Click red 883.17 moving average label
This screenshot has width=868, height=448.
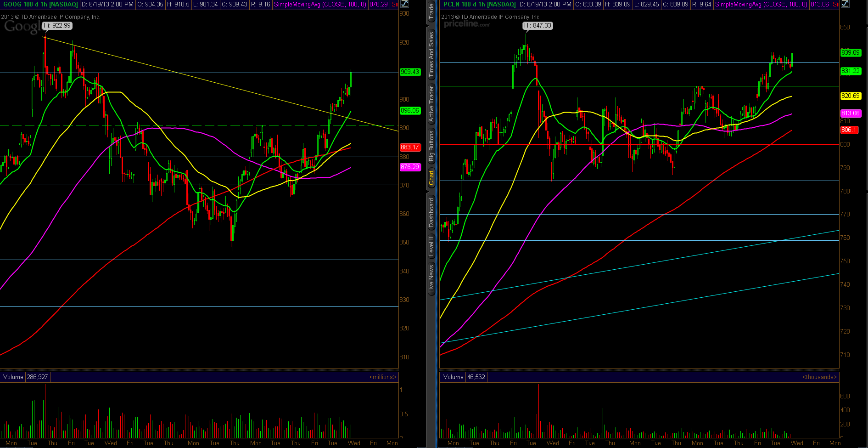pyautogui.click(x=410, y=147)
